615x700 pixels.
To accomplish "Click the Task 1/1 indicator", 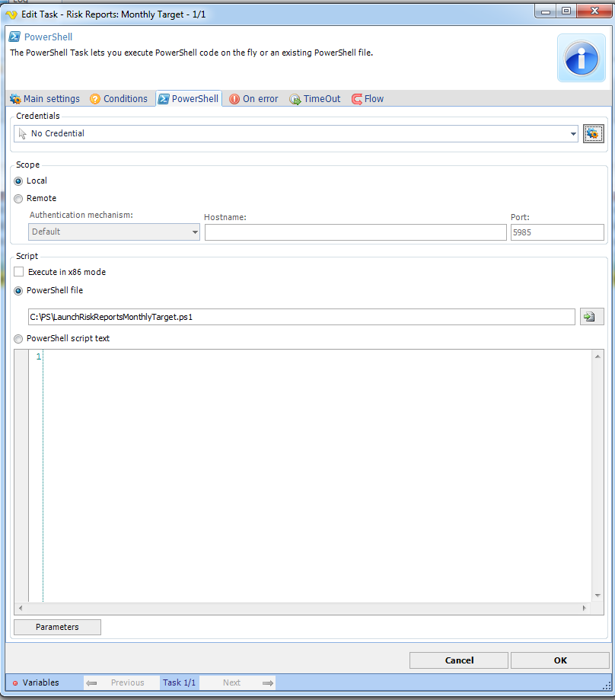I will click(179, 682).
